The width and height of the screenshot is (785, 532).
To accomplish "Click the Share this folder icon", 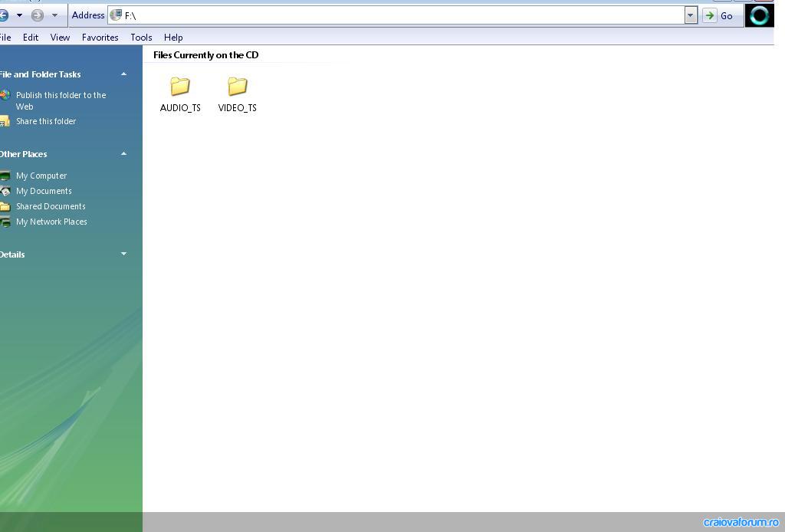I will pos(5,121).
